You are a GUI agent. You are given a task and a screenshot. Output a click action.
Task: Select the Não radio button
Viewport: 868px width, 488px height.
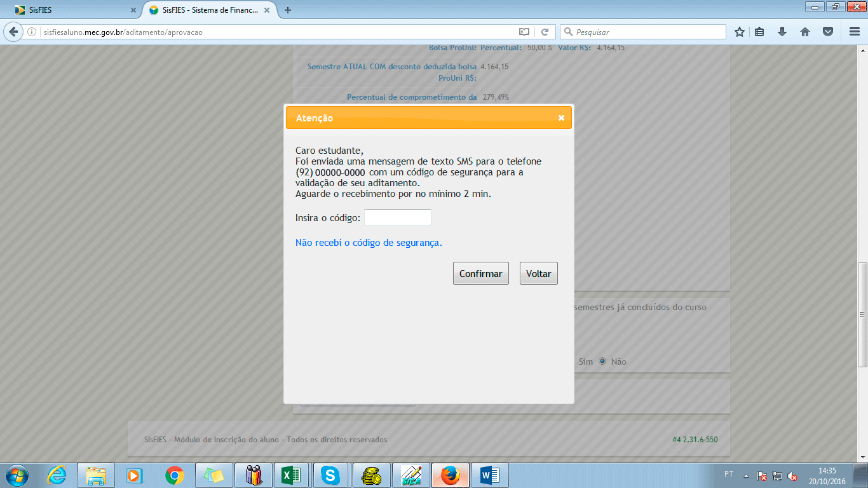602,361
